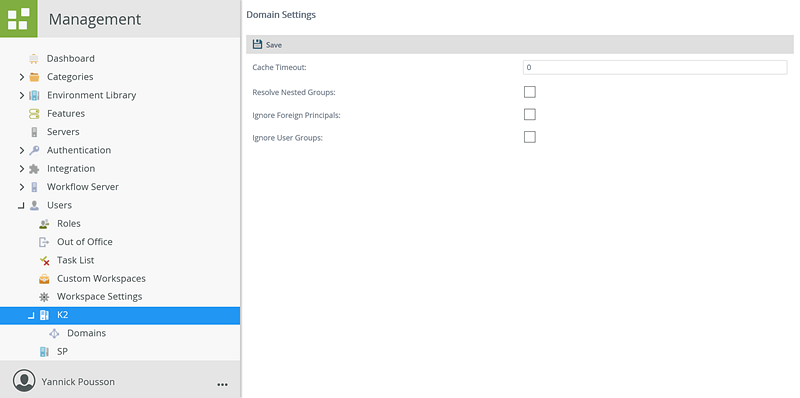This screenshot has height=398, width=800.
Task: Click the Task List checkmark icon
Action: 44,260
